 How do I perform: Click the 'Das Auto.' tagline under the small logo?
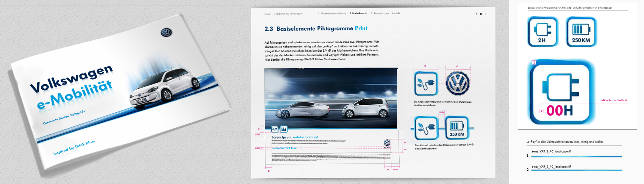pyautogui.click(x=387, y=148)
